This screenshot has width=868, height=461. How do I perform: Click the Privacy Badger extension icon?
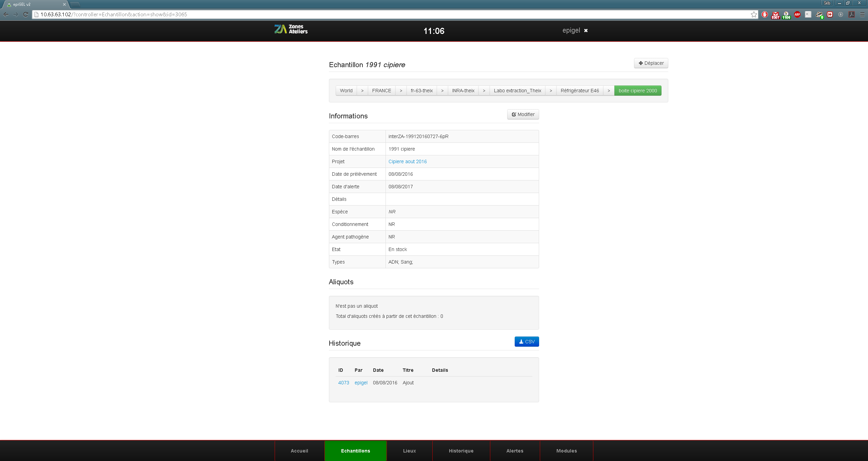click(819, 15)
